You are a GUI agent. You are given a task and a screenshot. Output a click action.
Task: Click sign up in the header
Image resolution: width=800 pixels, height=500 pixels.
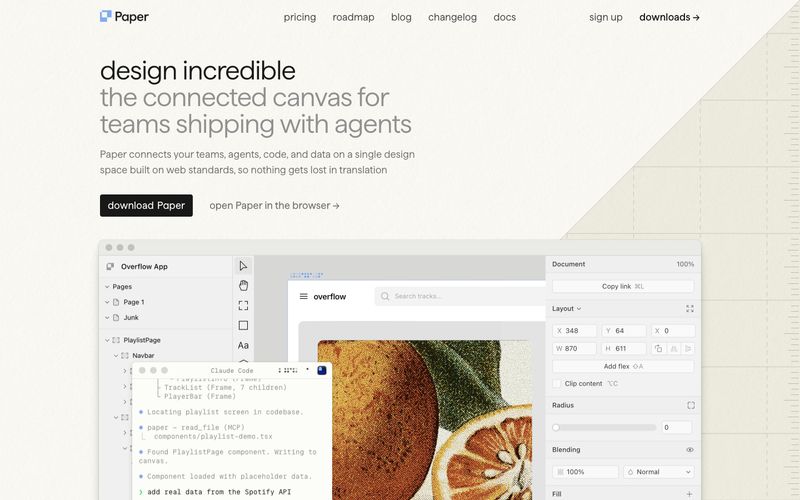click(606, 17)
